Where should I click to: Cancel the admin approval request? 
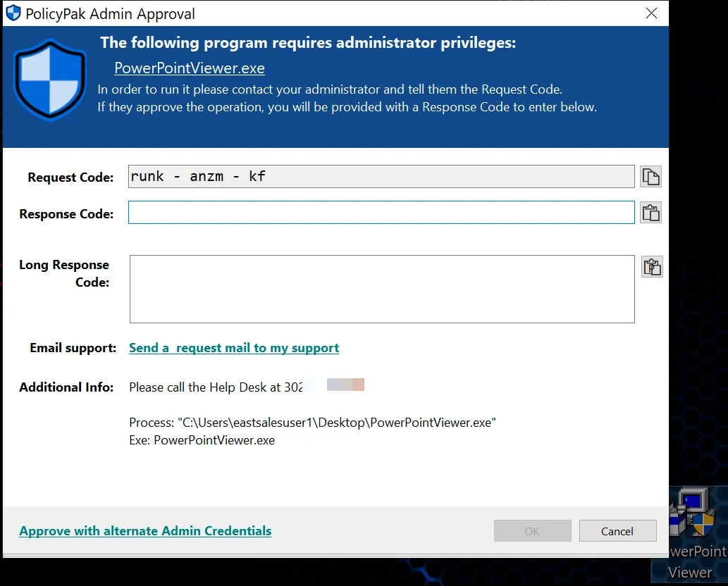tap(617, 531)
